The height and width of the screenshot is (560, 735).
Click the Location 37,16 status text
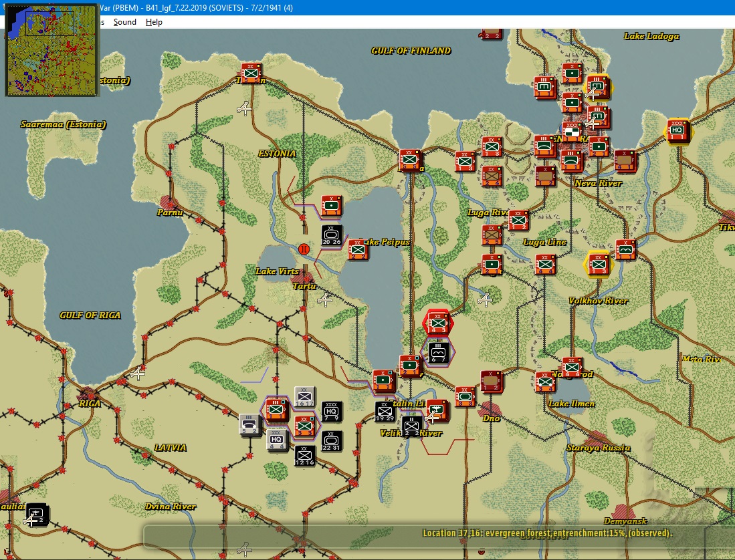(x=548, y=533)
